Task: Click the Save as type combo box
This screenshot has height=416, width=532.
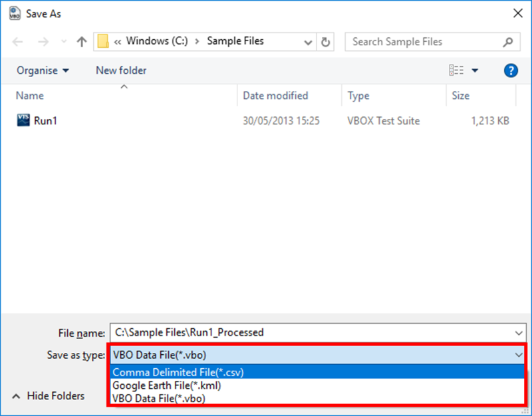Action: [x=318, y=355]
